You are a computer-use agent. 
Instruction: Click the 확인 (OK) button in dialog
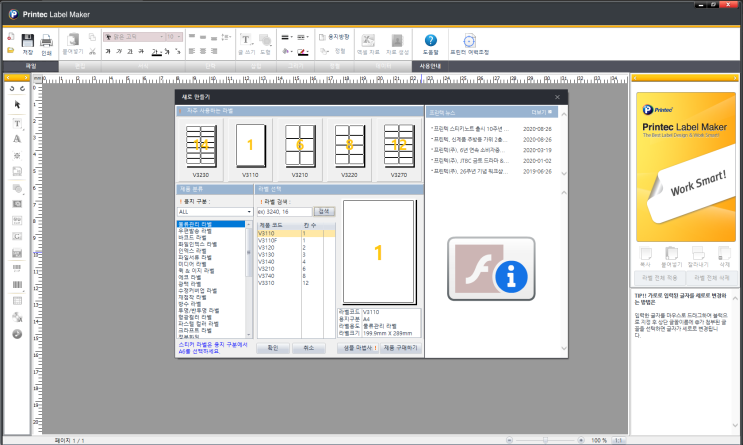[273, 348]
